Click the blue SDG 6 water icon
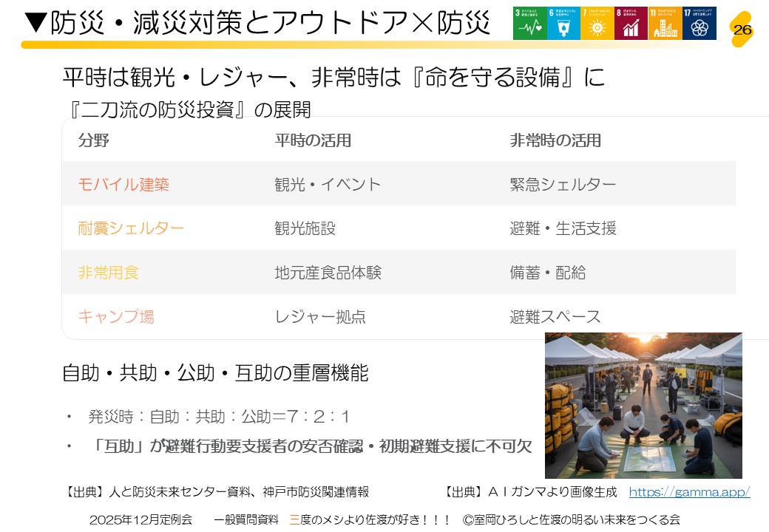769x532 pixels. [563, 24]
